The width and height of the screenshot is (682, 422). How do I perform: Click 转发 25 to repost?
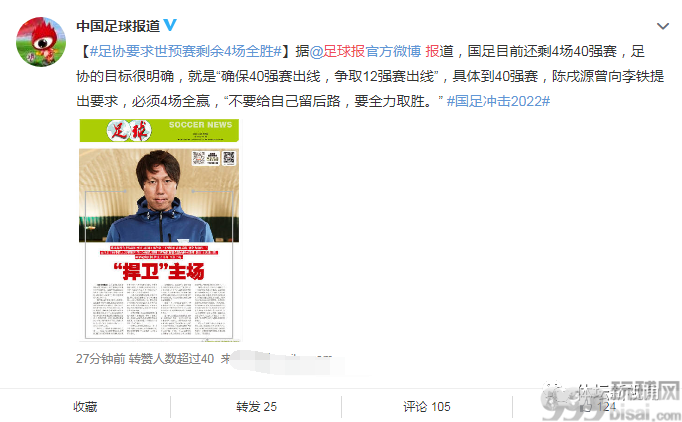(x=256, y=406)
